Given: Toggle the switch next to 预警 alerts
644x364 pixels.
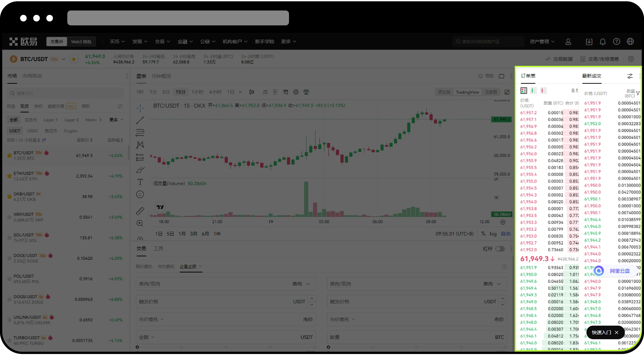Looking at the screenshot, I should (x=502, y=76).
